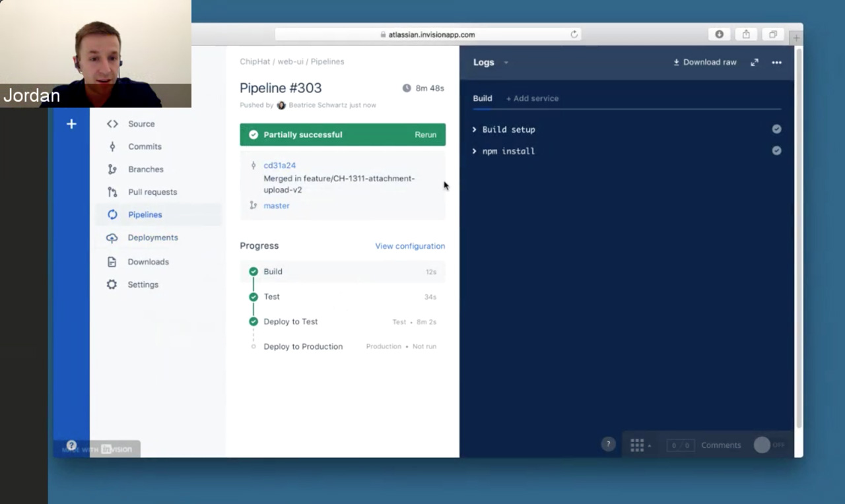Expand logs to fullscreen icon
845x504 pixels.
pyautogui.click(x=755, y=62)
